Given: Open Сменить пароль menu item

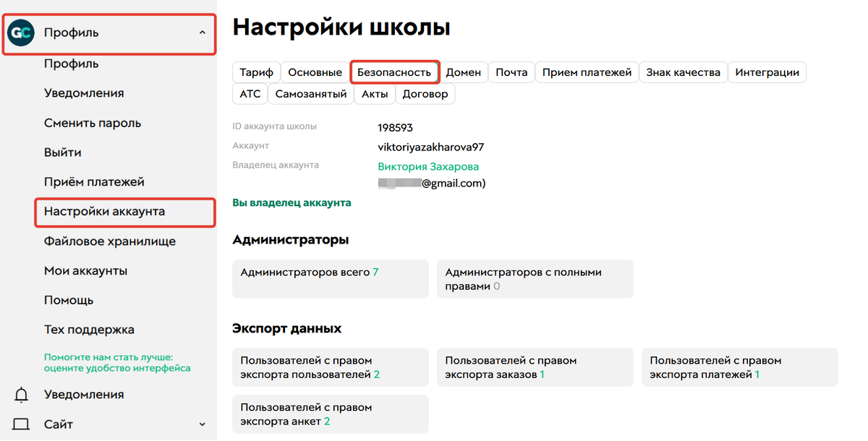Looking at the screenshot, I should 93,123.
